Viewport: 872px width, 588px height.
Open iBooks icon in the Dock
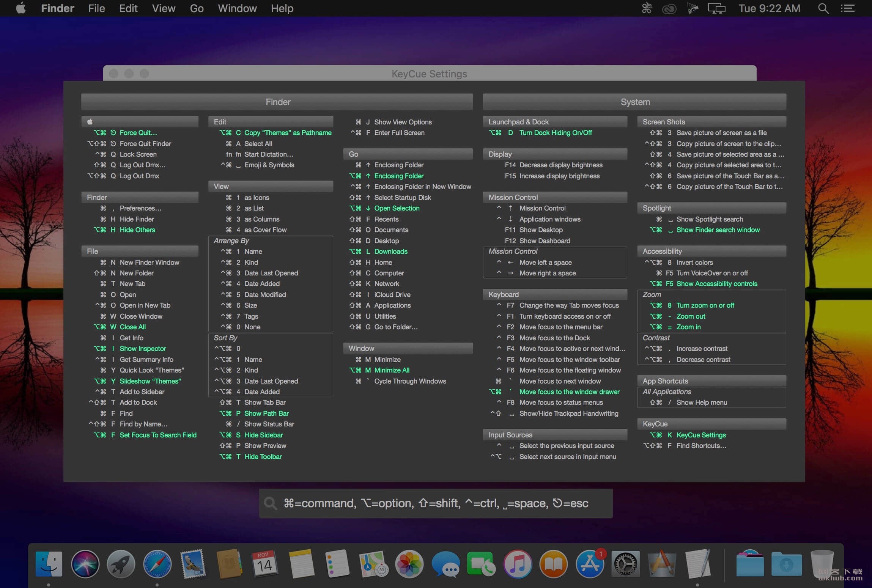[x=554, y=564]
